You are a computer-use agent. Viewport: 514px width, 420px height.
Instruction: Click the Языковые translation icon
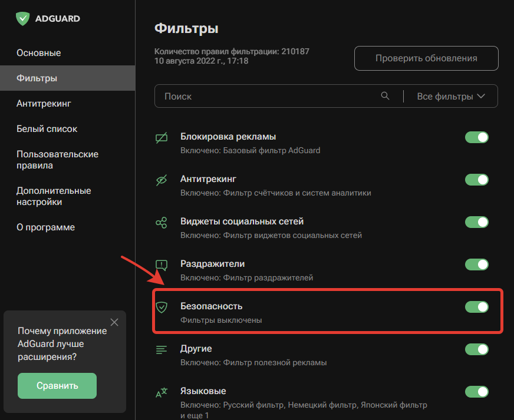pos(162,391)
